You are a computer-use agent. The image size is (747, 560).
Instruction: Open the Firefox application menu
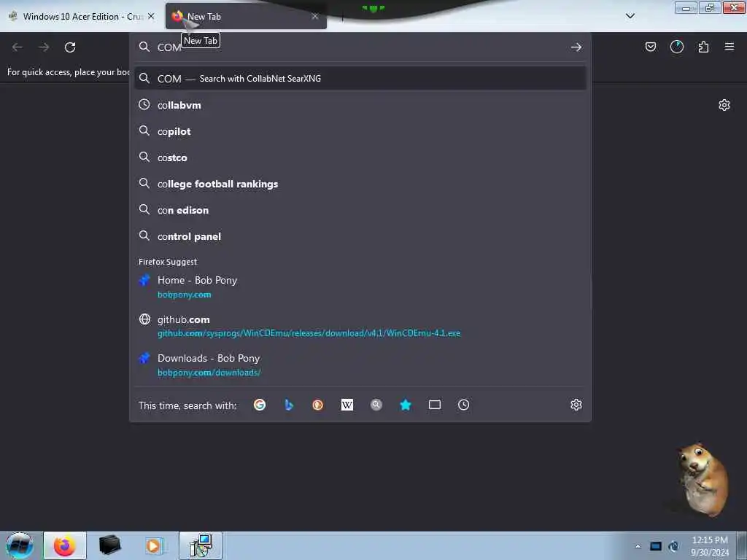729,47
